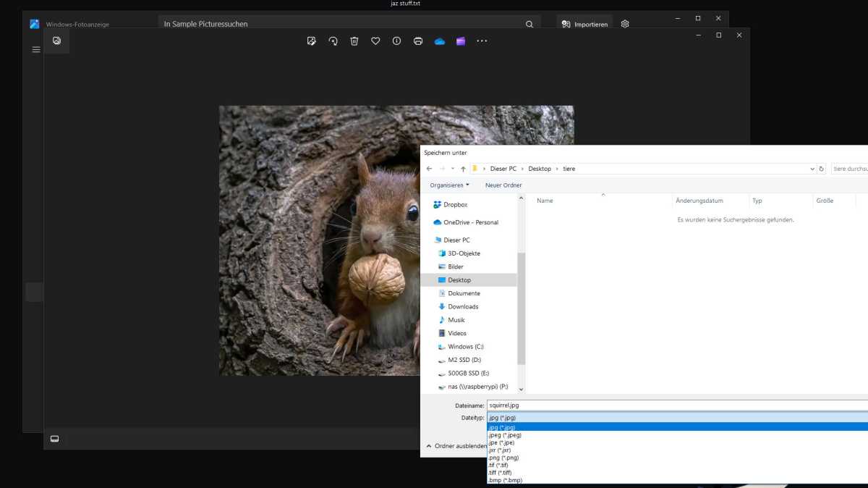Choose .tif (*.tif) from the type list
The width and height of the screenshot is (868, 488).
point(677,465)
